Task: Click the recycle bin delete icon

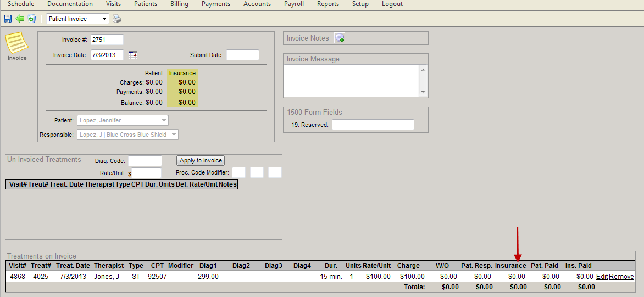Action: tap(32, 19)
